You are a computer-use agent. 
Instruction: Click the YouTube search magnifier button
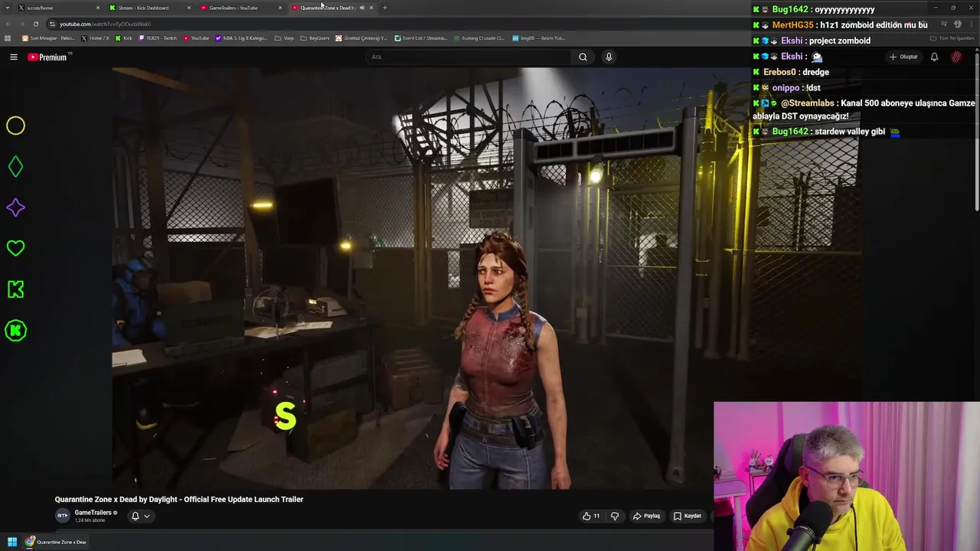coord(583,57)
